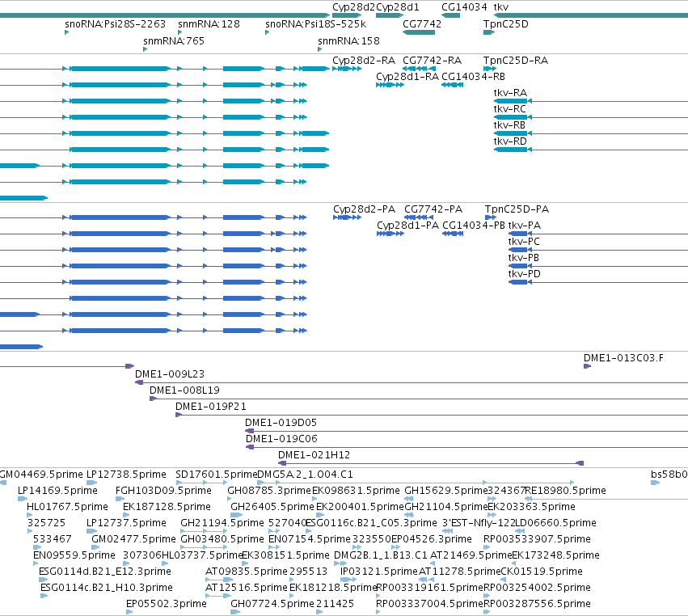Select the ESG0114d.B21_E12.3prime EST label

(x=105, y=572)
